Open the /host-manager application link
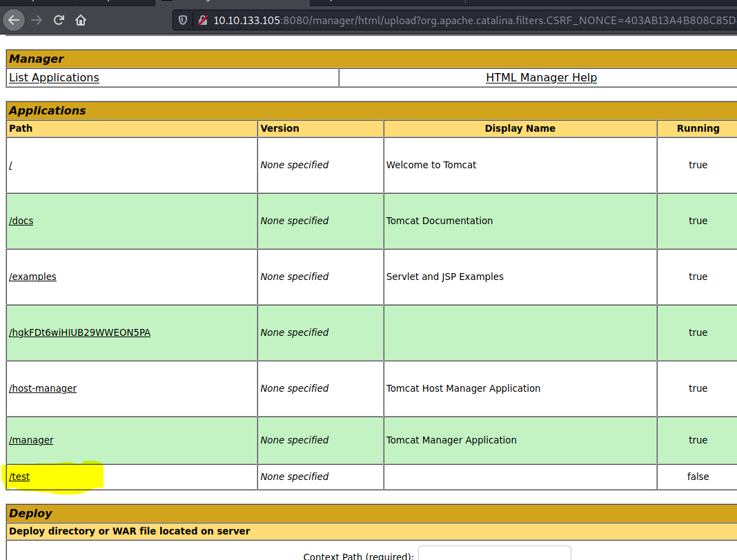The width and height of the screenshot is (737, 560). point(43,388)
